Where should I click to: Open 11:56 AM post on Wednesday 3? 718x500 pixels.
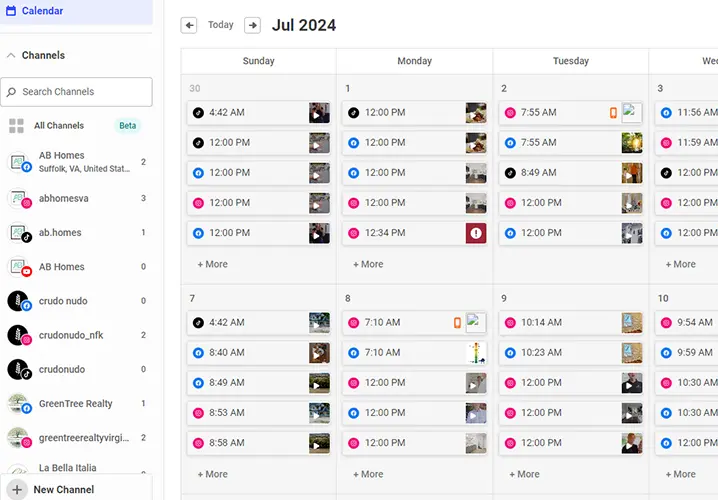click(686, 113)
